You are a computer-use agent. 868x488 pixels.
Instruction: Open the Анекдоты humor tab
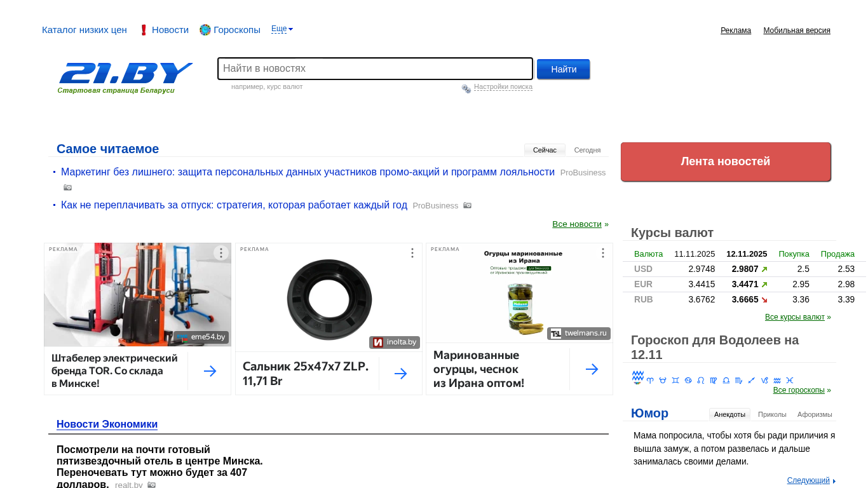[x=729, y=414]
